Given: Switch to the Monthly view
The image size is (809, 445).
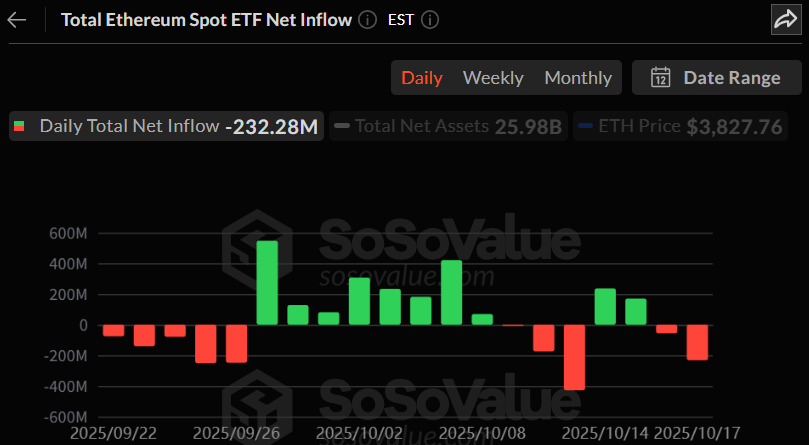Looking at the screenshot, I should coord(578,77).
